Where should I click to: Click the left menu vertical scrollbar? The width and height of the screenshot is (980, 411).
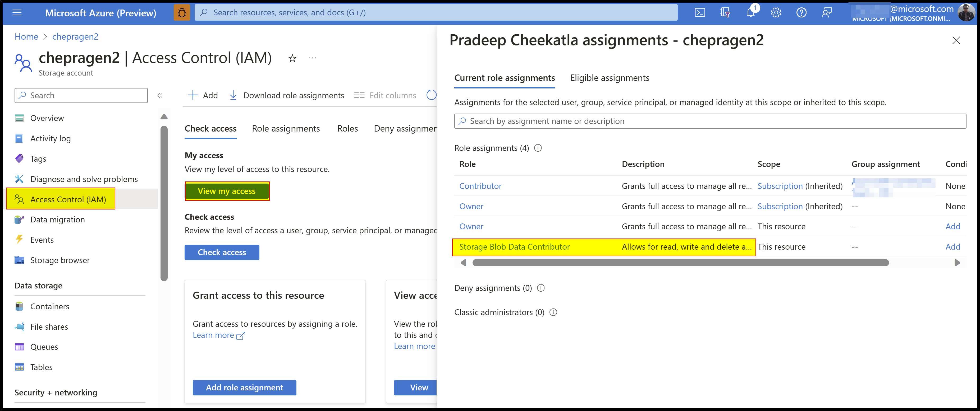pyautogui.click(x=164, y=203)
